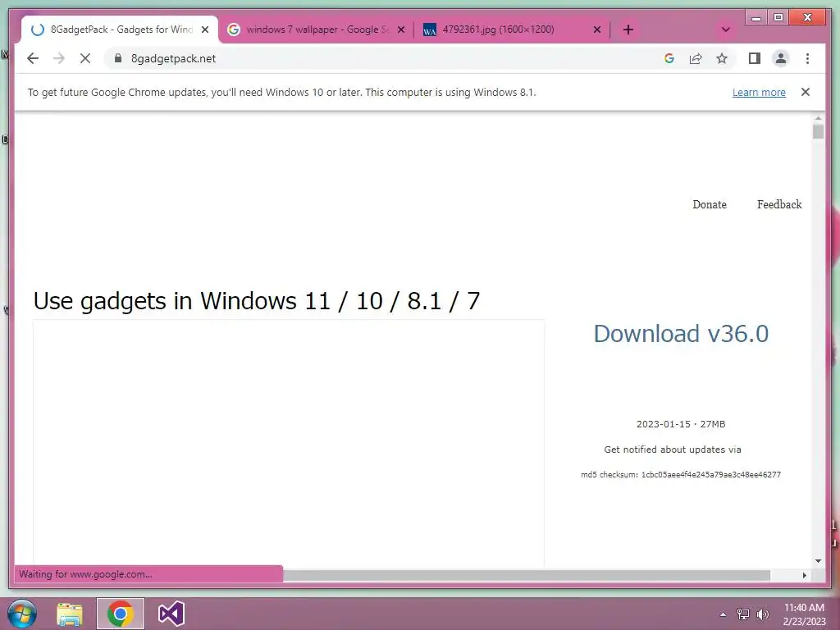Open the Chrome side panel
The height and width of the screenshot is (630, 840).
755,58
